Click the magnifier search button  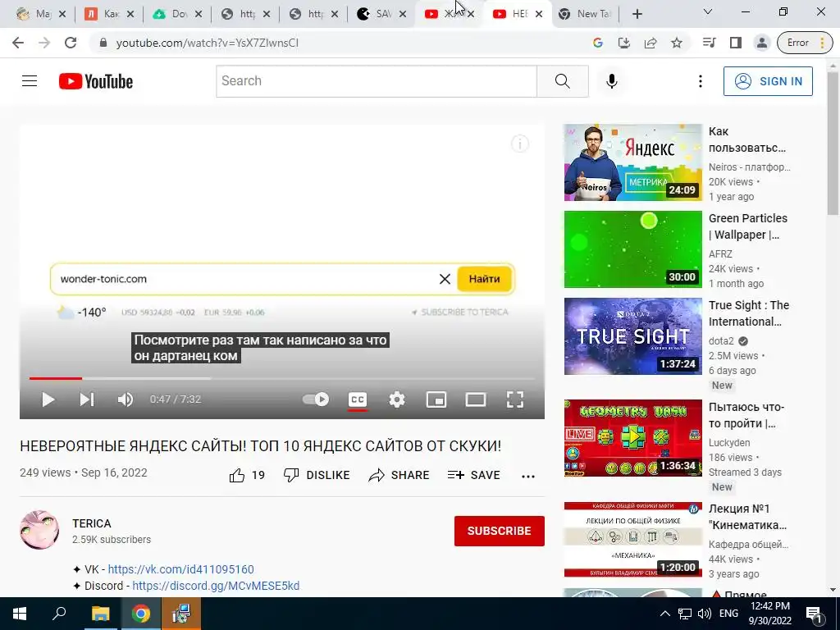(563, 81)
